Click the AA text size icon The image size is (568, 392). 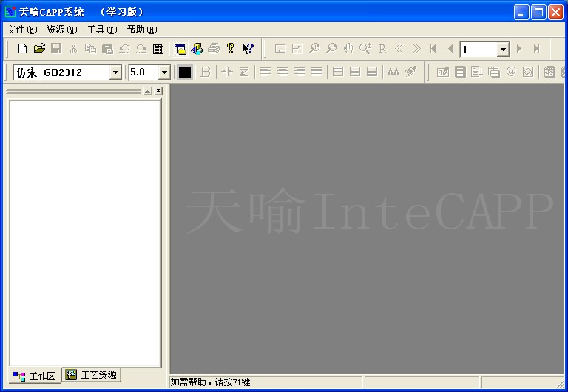[393, 72]
